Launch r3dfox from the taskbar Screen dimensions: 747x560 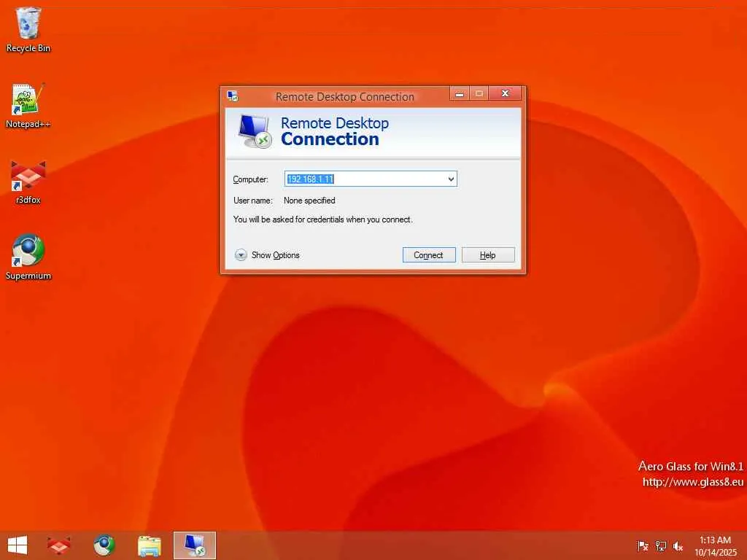pyautogui.click(x=59, y=545)
